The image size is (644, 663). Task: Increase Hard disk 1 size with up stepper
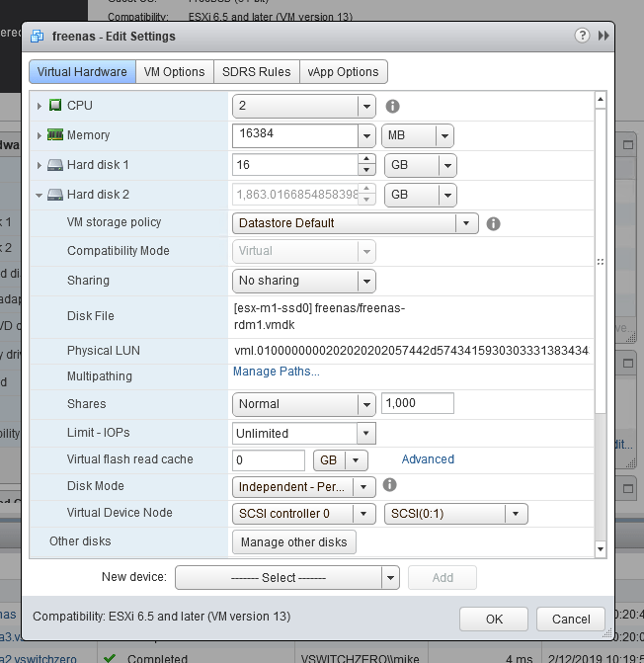pos(366,159)
